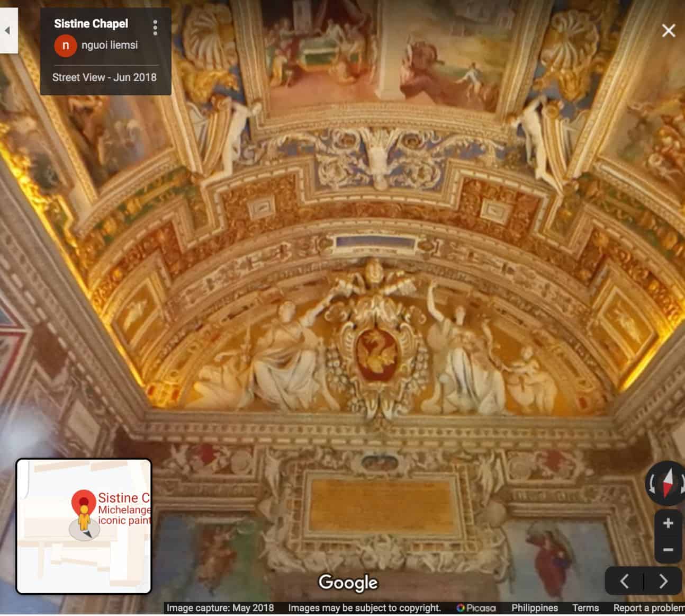The height and width of the screenshot is (616, 685).
Task: Zoom in with the plus button
Action: pyautogui.click(x=668, y=523)
